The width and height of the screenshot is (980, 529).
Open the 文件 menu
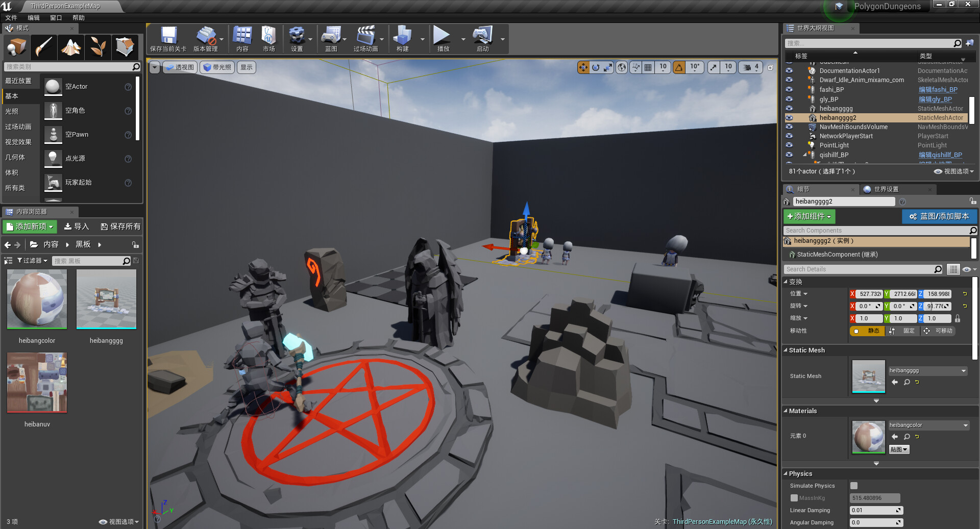[11, 18]
